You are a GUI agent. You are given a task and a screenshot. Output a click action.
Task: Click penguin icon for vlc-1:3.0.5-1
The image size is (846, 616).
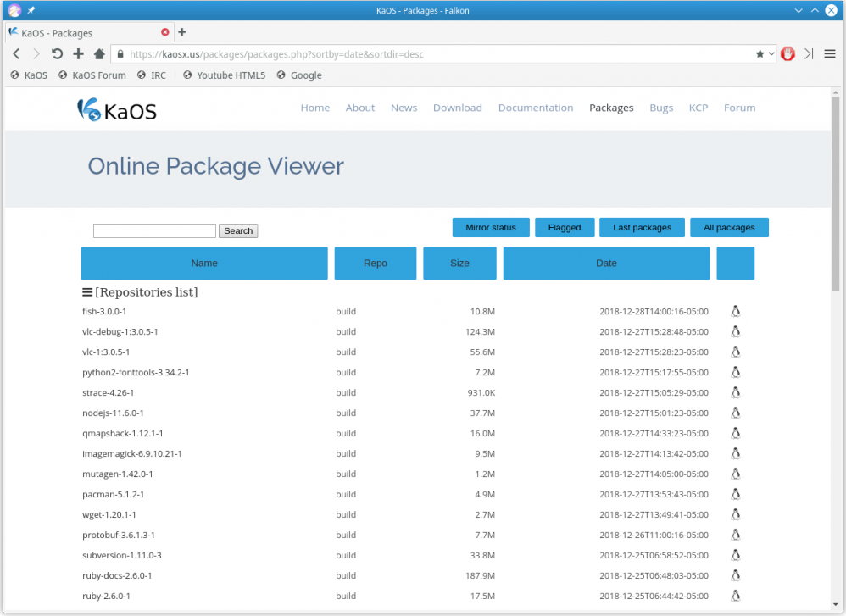736,352
